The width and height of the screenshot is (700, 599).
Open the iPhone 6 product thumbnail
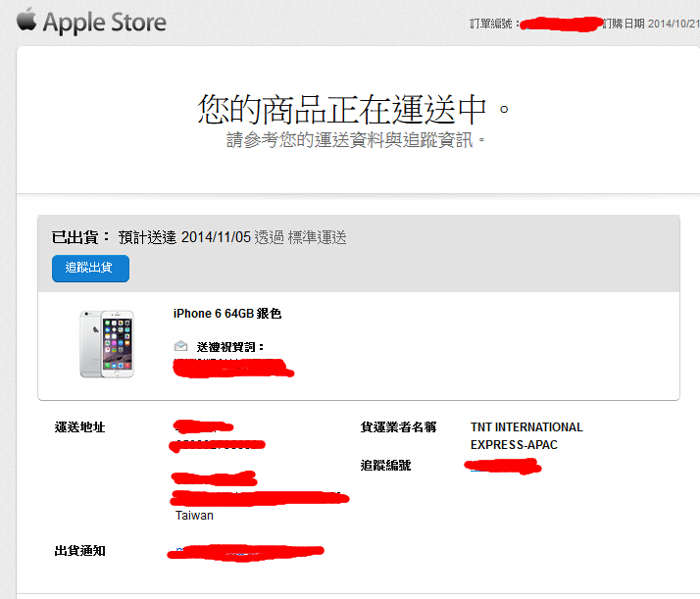tap(107, 344)
